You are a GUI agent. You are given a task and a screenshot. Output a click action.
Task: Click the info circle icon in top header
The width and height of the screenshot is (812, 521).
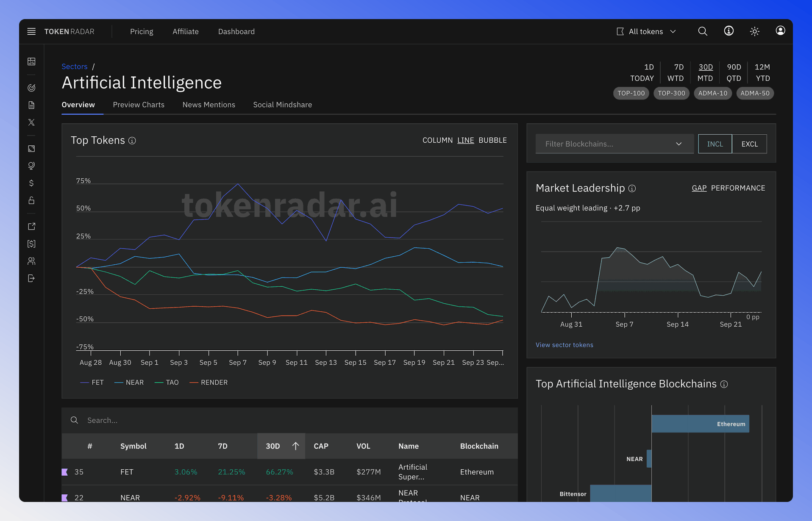click(729, 31)
